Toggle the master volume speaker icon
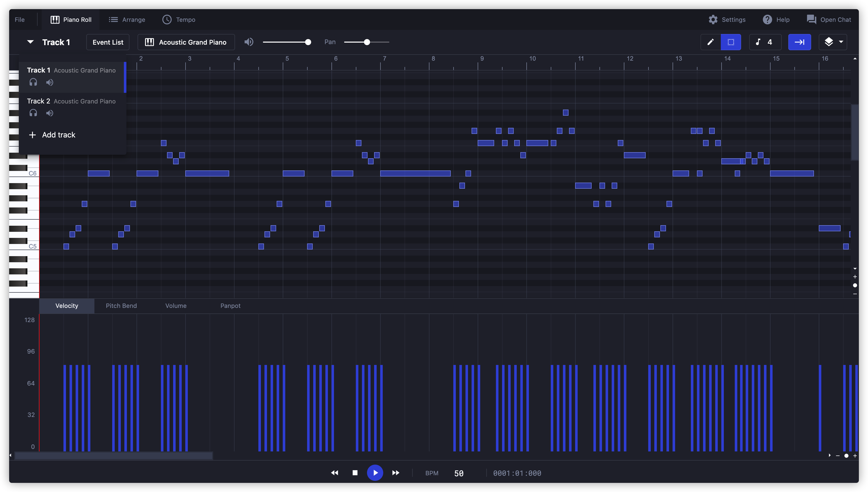Screen dimensions: 868x492 (x=248, y=42)
